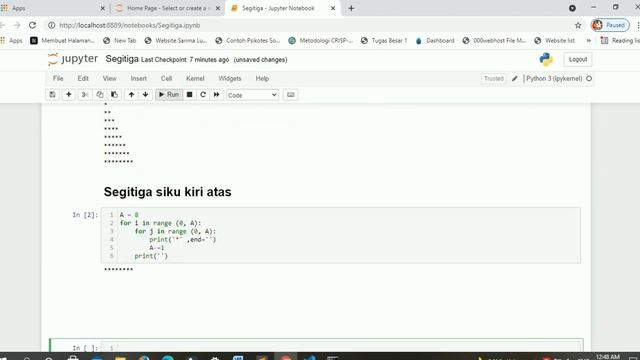Click Python 3 (ipykernel) kernel name

coord(554,78)
